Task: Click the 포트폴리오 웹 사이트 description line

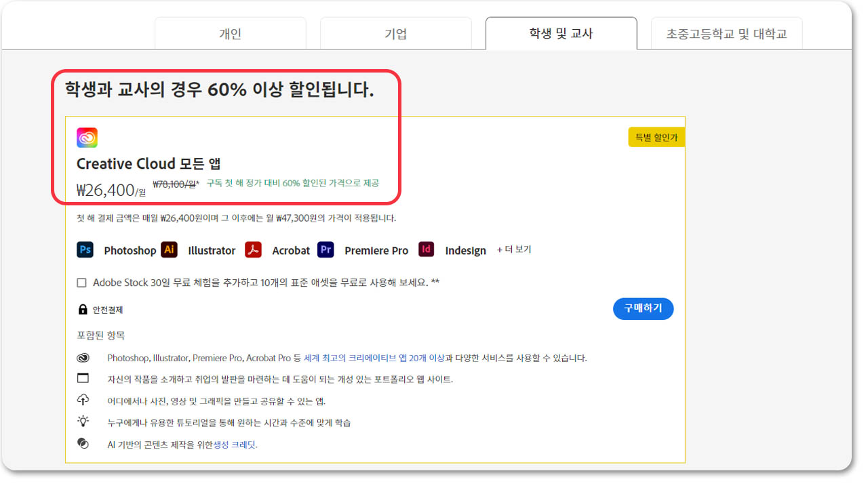Action: [280, 379]
